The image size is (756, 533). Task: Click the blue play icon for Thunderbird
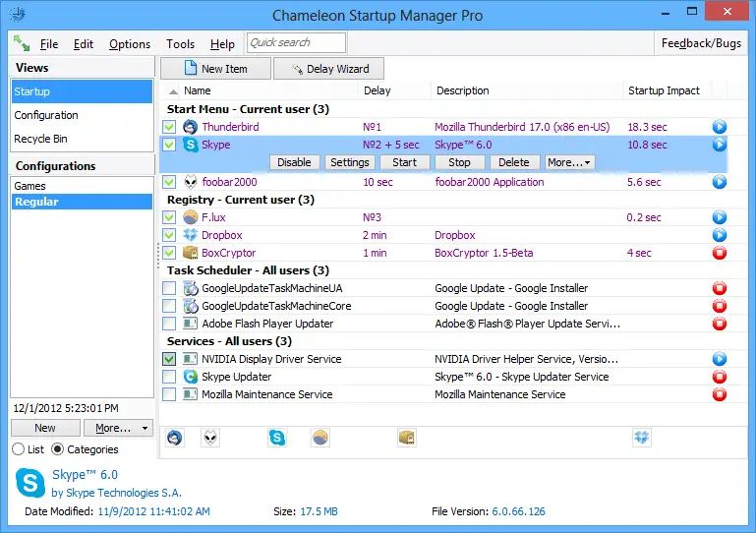coord(719,127)
